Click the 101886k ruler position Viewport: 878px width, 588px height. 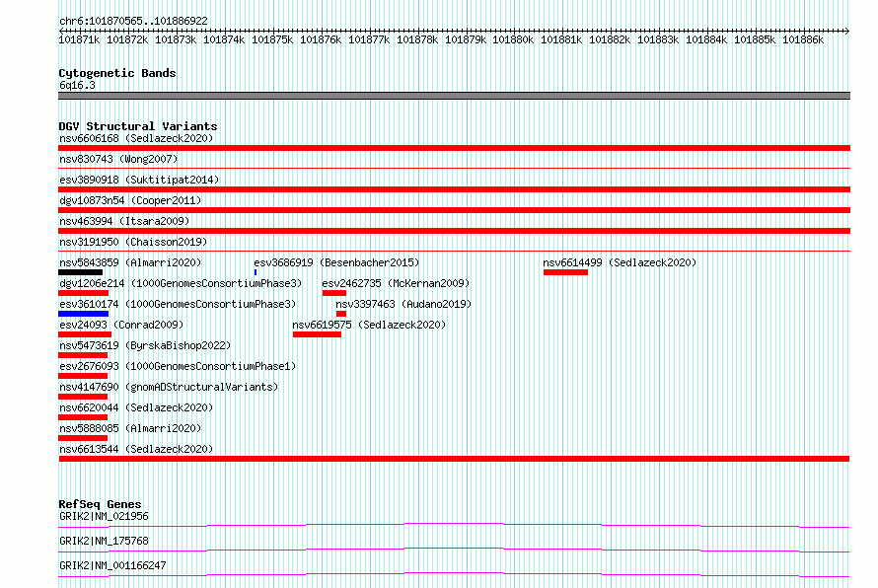803,39
